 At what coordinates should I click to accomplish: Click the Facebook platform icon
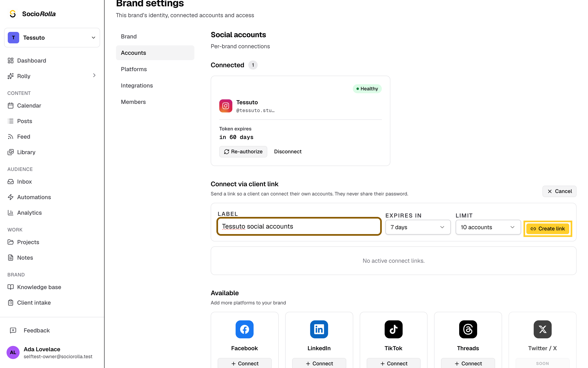pos(244,329)
